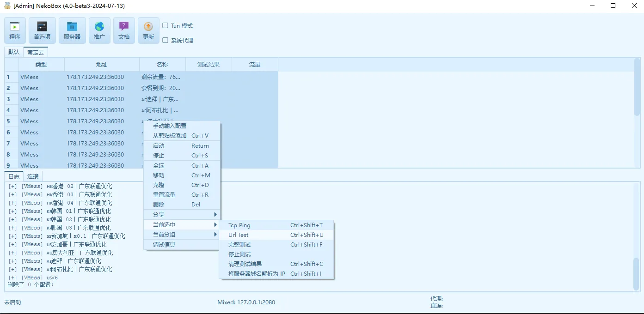Choose 重置流量 in the context menu
644x314 pixels.
pyautogui.click(x=182, y=195)
